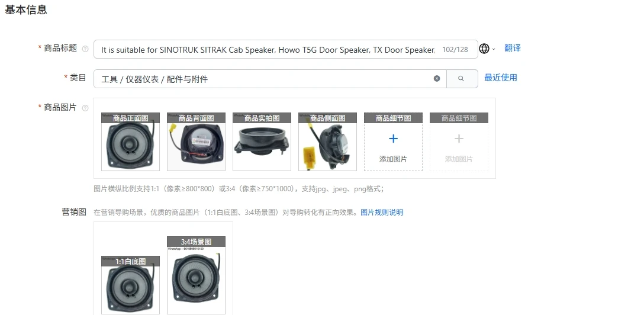Clear the category field with X icon
Viewport: 644px width, 315px height.
click(x=437, y=78)
